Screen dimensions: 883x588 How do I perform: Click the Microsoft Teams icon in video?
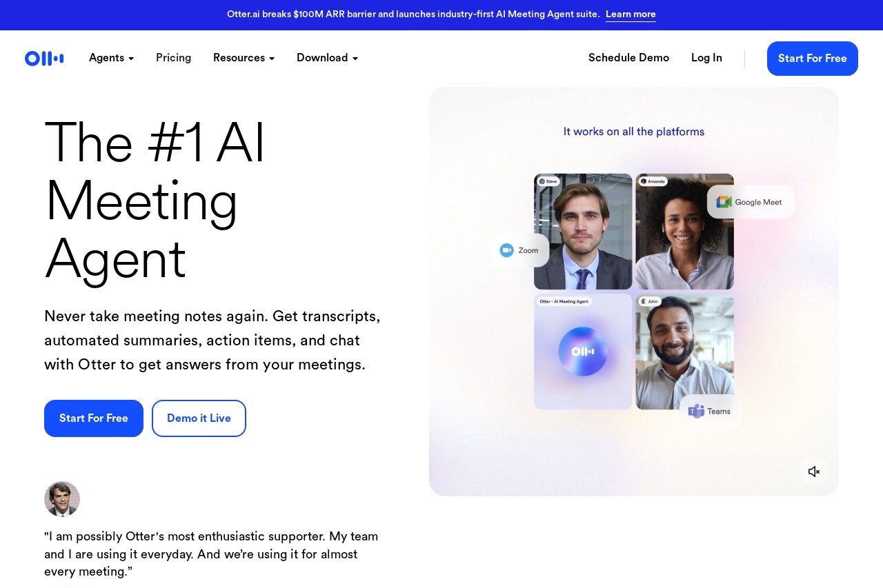coord(696,412)
